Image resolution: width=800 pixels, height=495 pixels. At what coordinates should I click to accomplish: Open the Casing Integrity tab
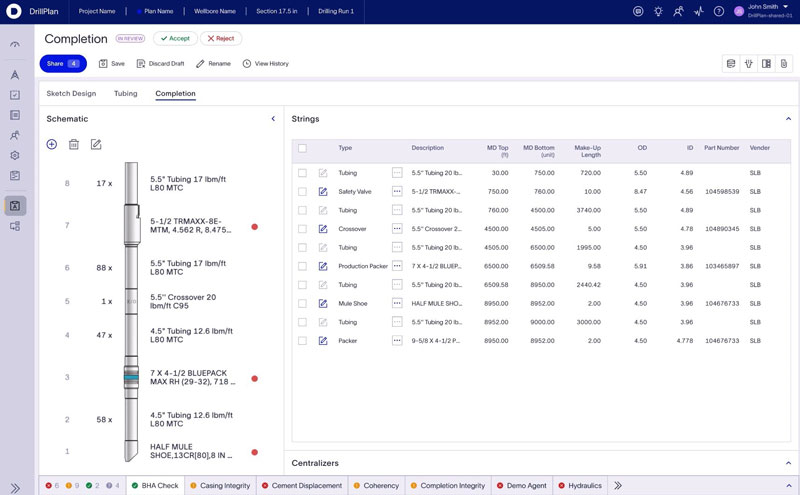220,486
